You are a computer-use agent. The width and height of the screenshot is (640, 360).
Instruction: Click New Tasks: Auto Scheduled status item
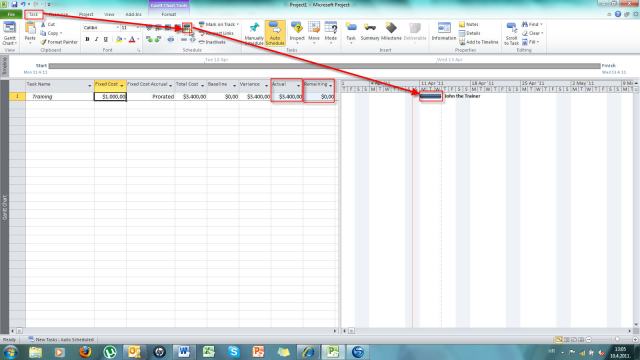(61, 340)
